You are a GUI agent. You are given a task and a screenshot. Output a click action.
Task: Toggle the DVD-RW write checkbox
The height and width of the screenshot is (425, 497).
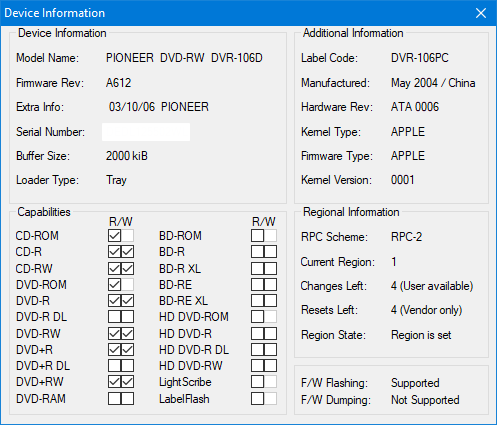(127, 333)
